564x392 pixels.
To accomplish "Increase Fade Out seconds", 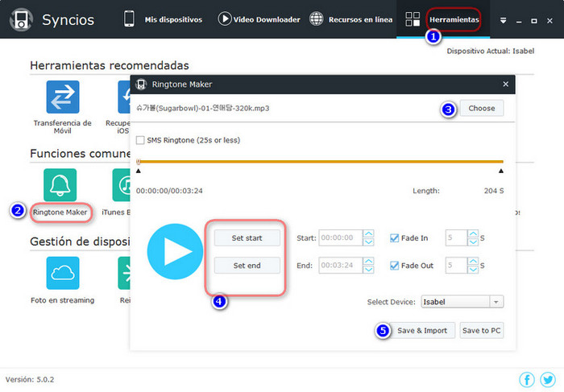I will 473,262.
